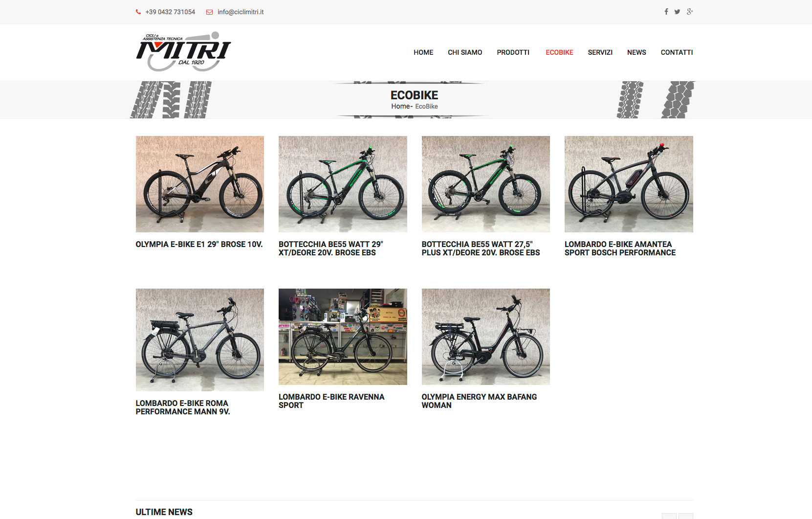Open the Facebook social icon

pyautogui.click(x=666, y=12)
